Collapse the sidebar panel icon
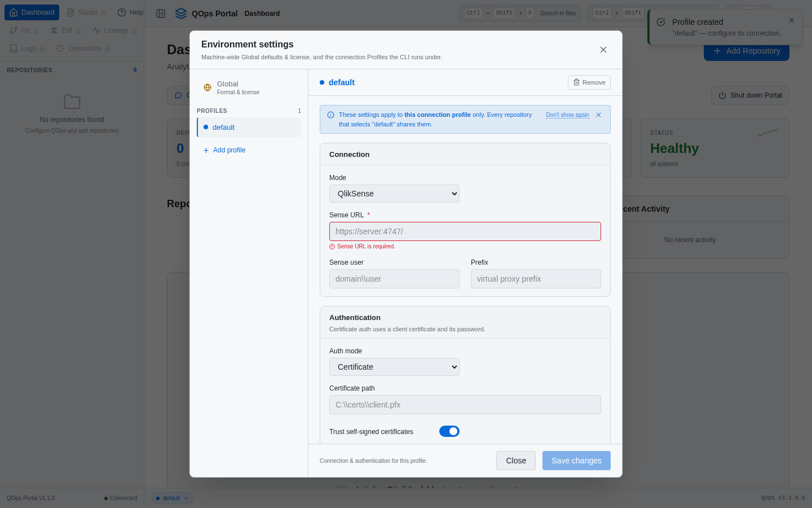Viewport: 812px width, 508px height. tap(161, 14)
